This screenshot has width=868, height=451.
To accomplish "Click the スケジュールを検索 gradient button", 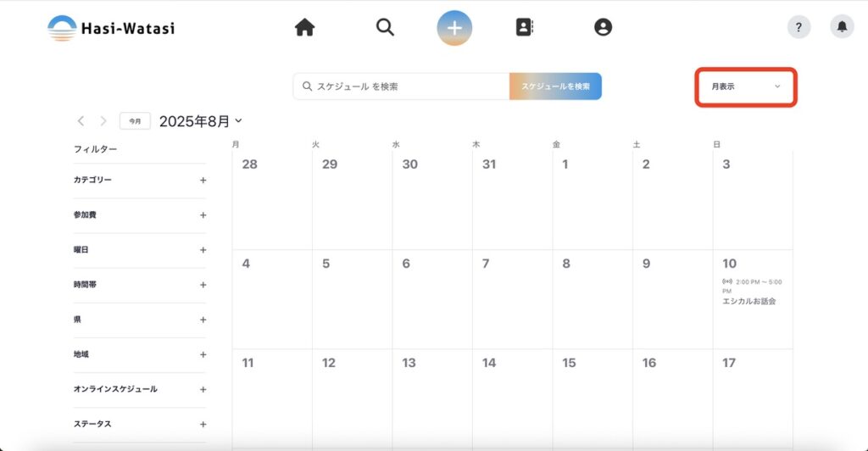I will coord(555,86).
